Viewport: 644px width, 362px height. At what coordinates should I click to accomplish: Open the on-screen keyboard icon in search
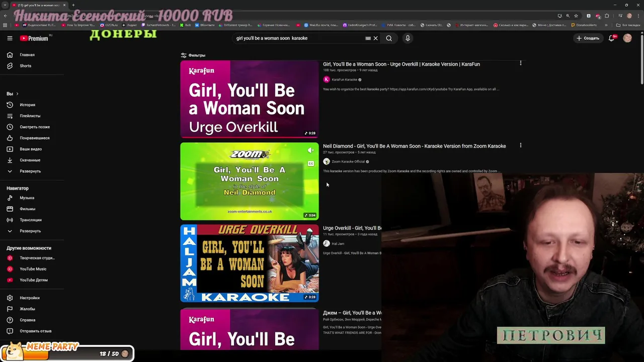pos(368,38)
